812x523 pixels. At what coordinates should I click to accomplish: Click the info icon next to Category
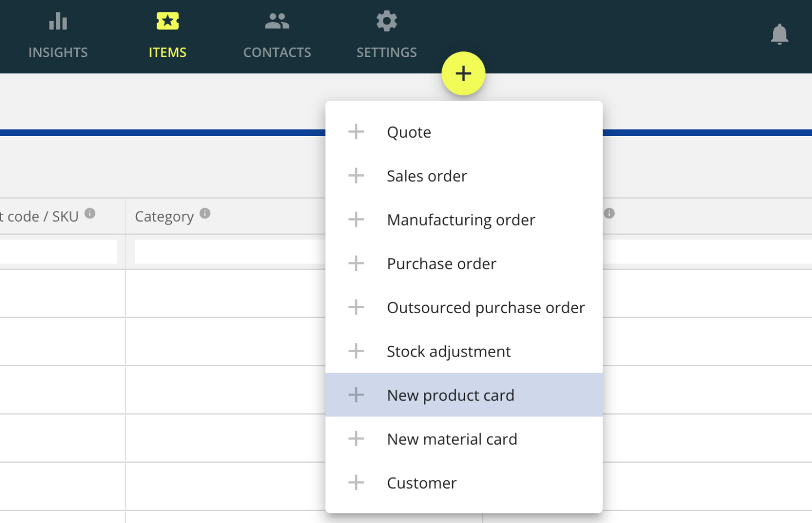tap(205, 214)
